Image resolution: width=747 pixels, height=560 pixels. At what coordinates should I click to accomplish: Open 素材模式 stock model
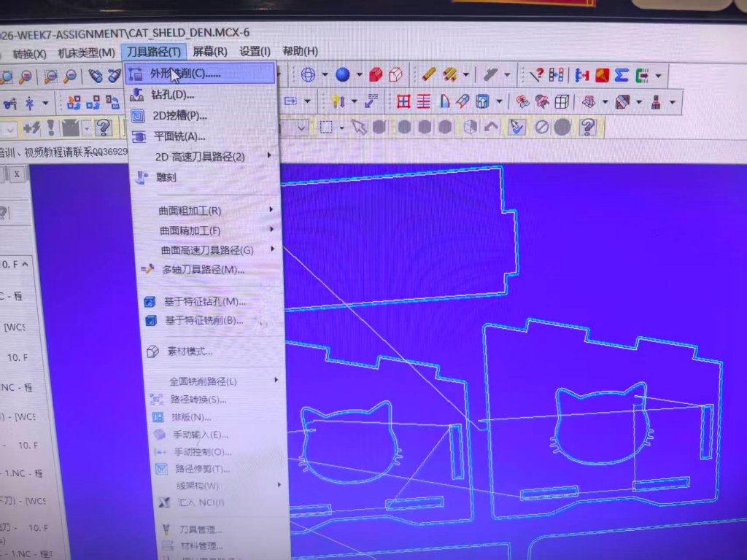[214, 351]
